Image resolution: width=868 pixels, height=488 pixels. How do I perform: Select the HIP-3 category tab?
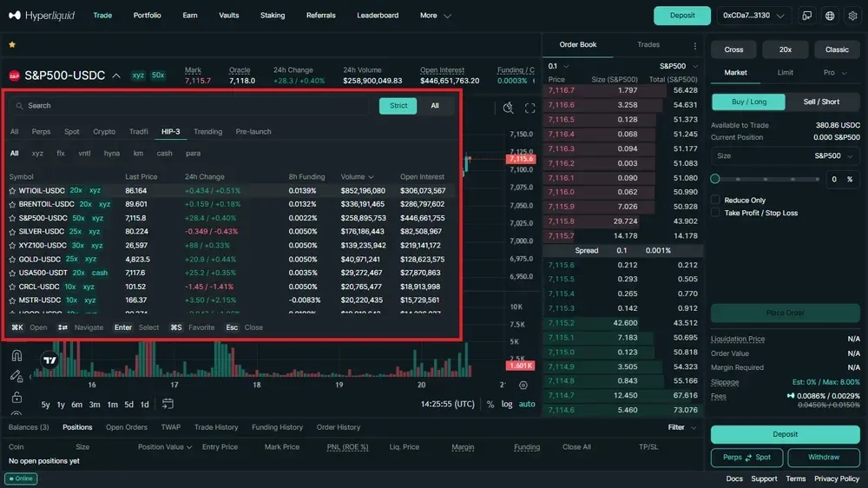170,132
